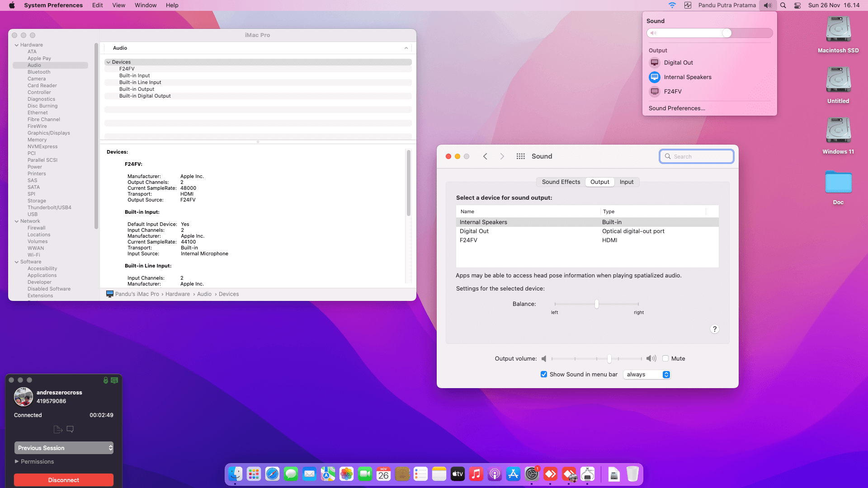
Task: Click System Preferences gear in dock
Action: (532, 474)
